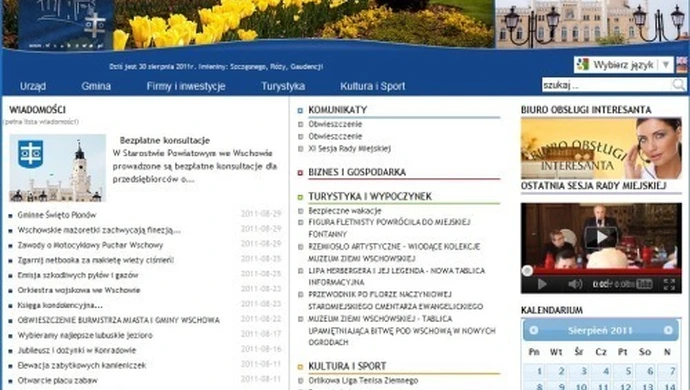690x390 pixels.
Task: Click the szukaj search field
Action: (607, 85)
